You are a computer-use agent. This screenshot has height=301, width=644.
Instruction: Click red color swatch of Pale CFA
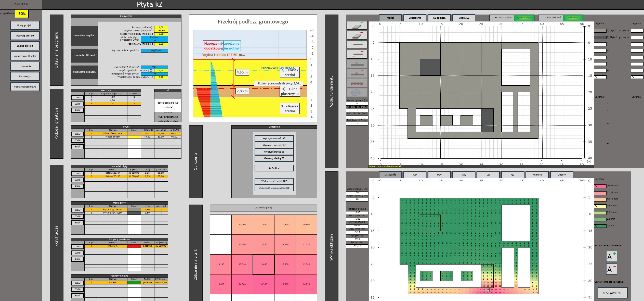click(134, 246)
